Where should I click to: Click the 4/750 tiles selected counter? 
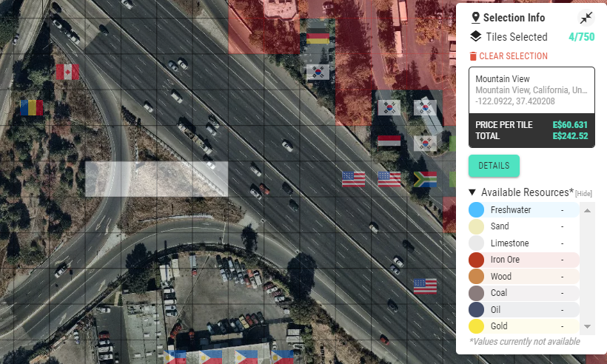[x=581, y=37]
